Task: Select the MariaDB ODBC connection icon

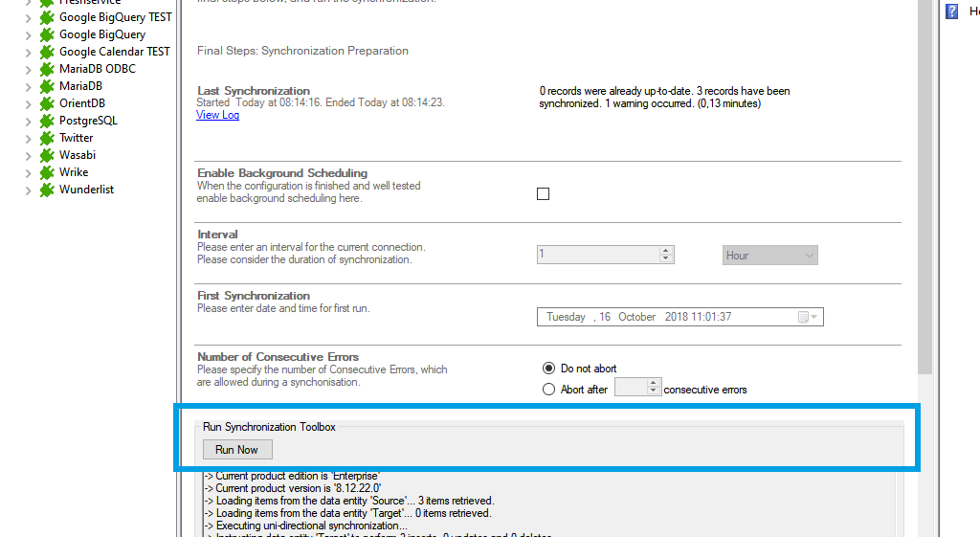Action: tap(46, 69)
